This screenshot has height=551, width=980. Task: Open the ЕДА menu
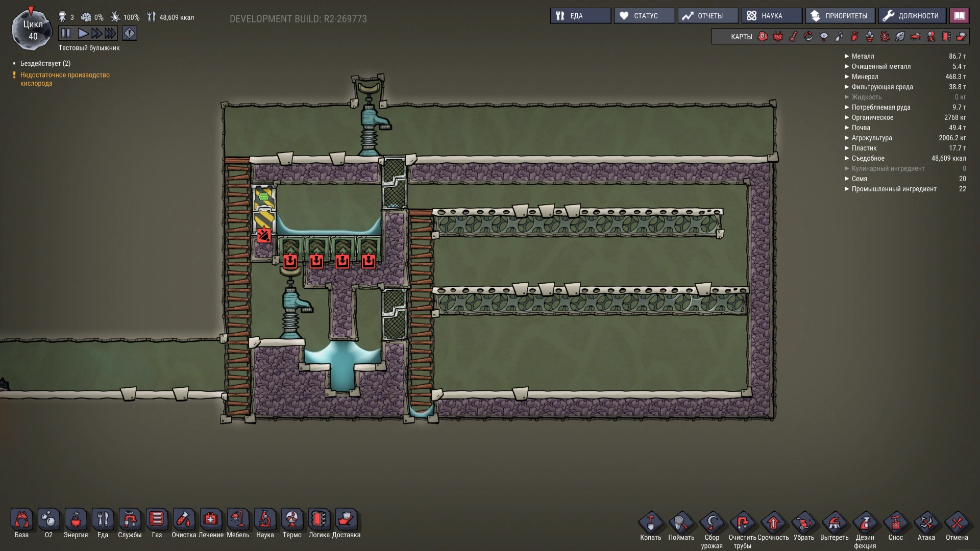(580, 16)
